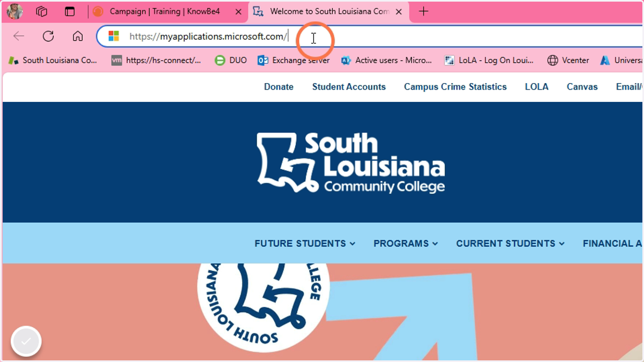Refresh the page

[x=48, y=36]
